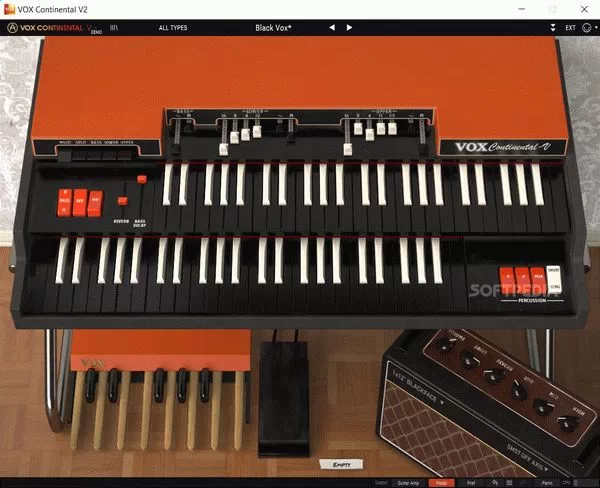
Task: Toggle the Guitar Amp output button
Action: [408, 483]
